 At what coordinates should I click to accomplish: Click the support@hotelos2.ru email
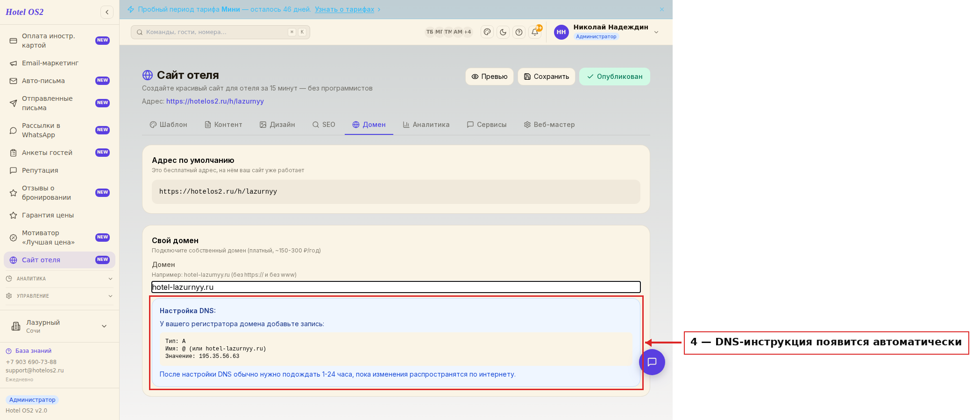[x=35, y=371]
